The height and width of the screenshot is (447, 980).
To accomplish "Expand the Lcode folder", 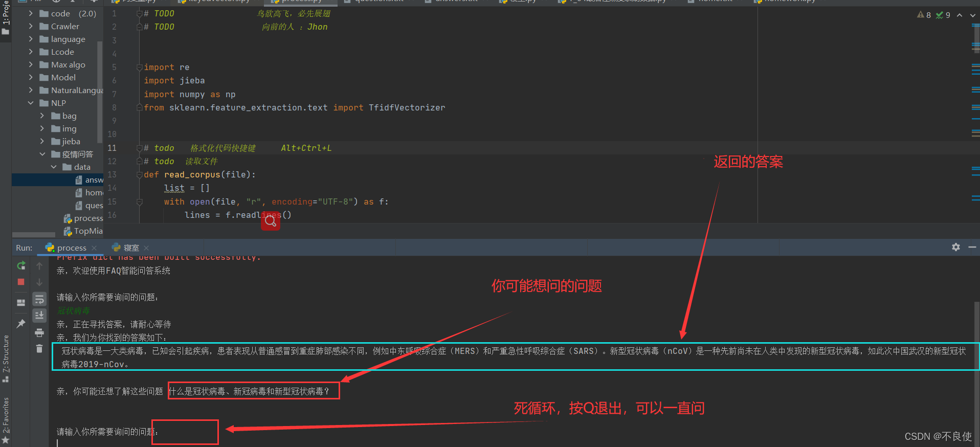I will click(31, 52).
